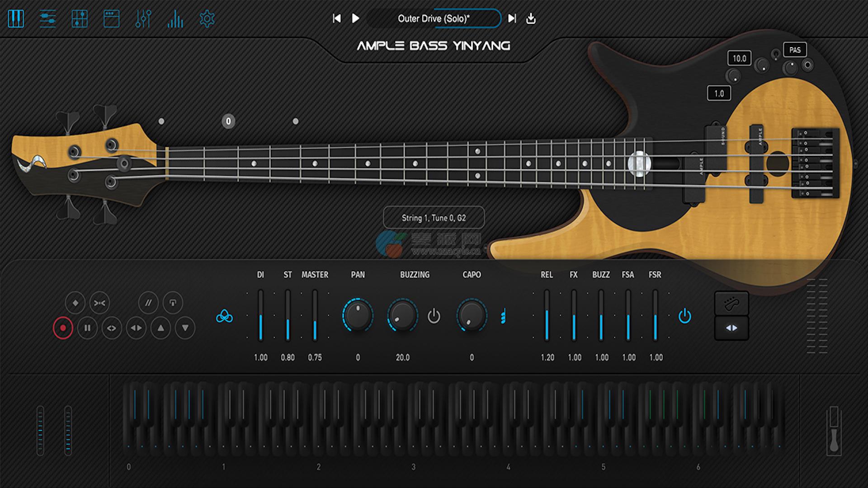Adjust the DI volume slider
The height and width of the screenshot is (488, 868).
point(261,315)
